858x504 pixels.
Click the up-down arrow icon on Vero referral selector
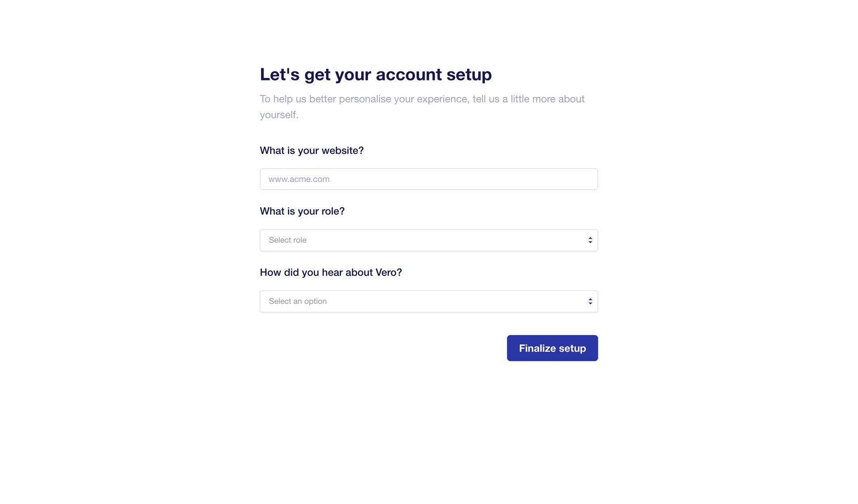point(590,302)
